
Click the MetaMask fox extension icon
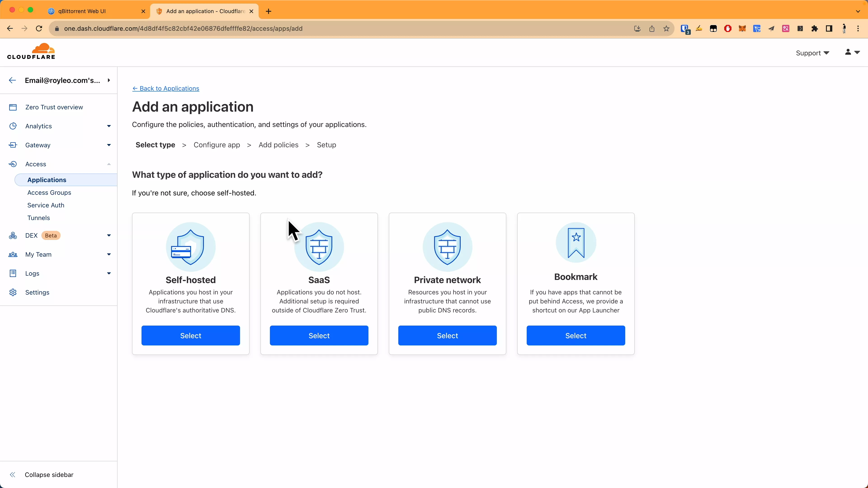[x=742, y=29]
